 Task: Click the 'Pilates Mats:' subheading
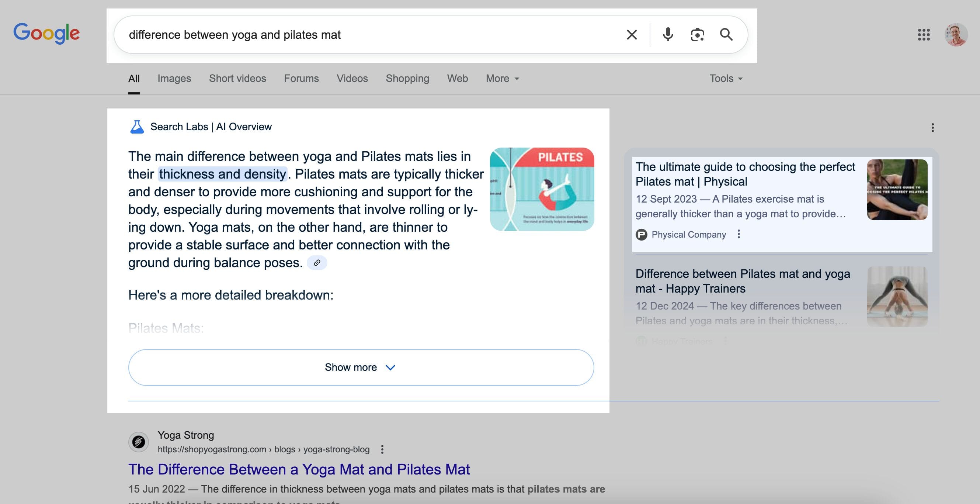tap(166, 328)
